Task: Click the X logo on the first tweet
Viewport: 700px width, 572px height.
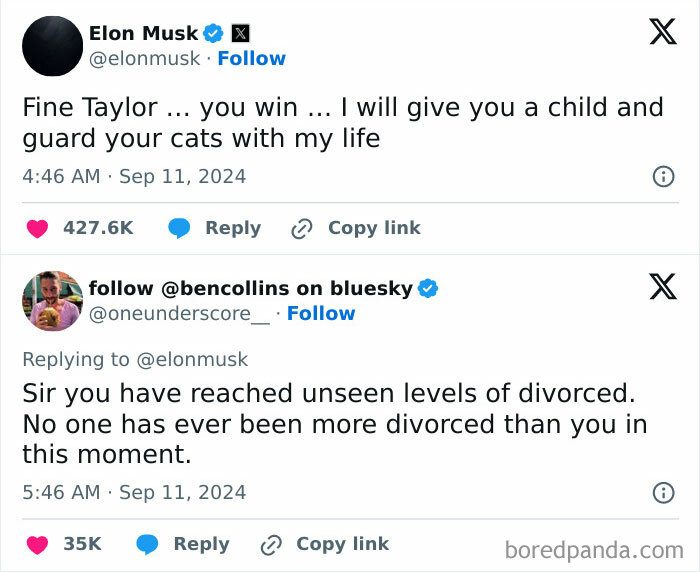Action: pyautogui.click(x=662, y=33)
